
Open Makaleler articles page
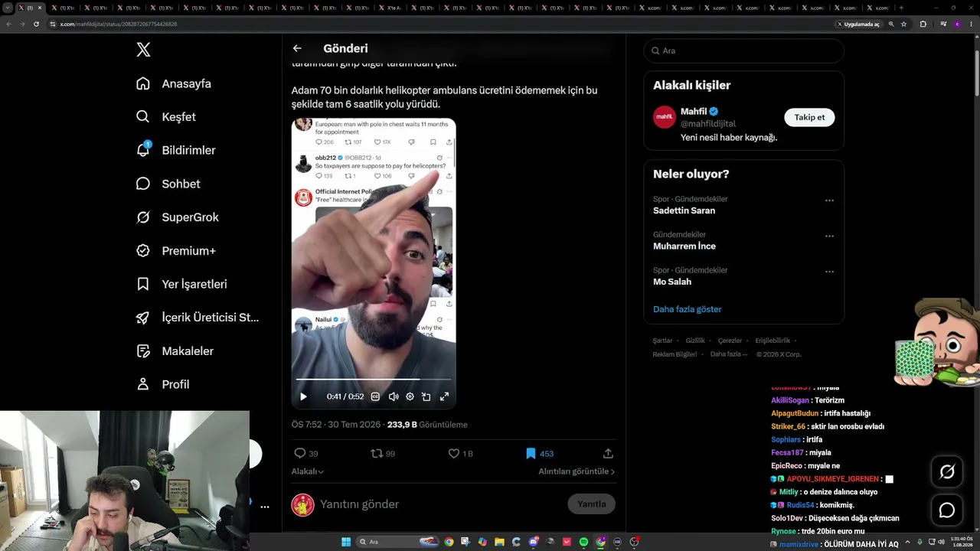[175, 351]
